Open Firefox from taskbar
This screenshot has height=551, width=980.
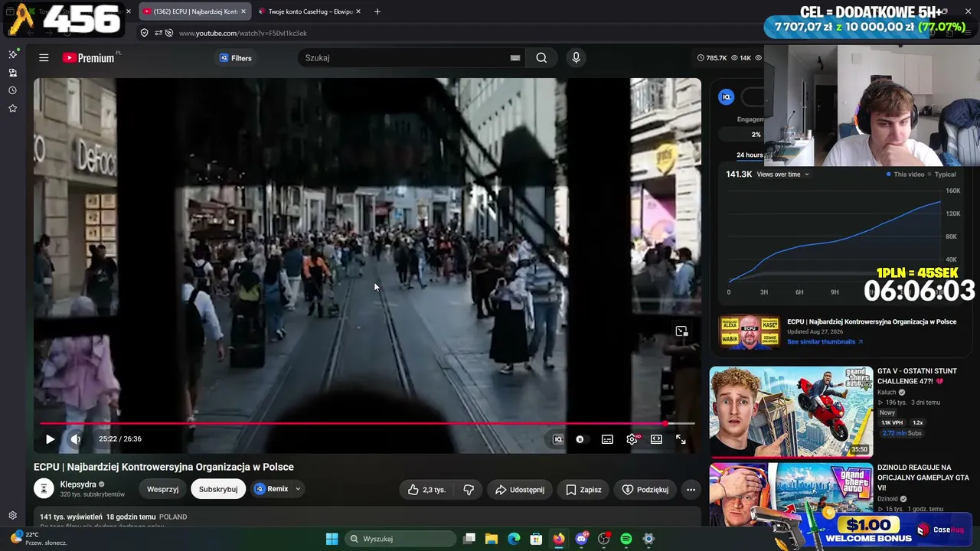tap(559, 539)
